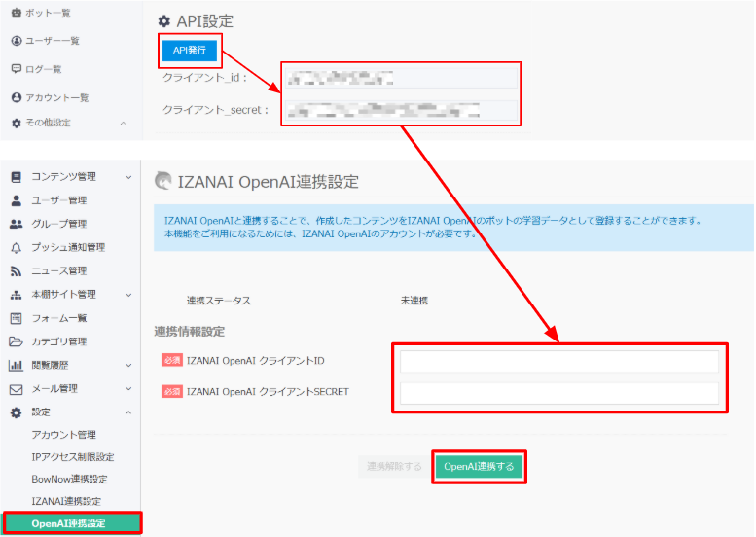The height and width of the screenshot is (537, 756).
Task: Open the IZANAI連携設定 menu item
Action: (x=65, y=501)
